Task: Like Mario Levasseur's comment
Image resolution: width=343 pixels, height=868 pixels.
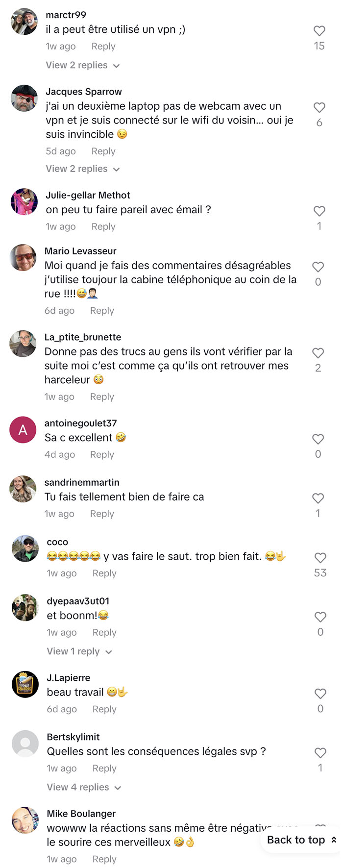Action: point(318,267)
